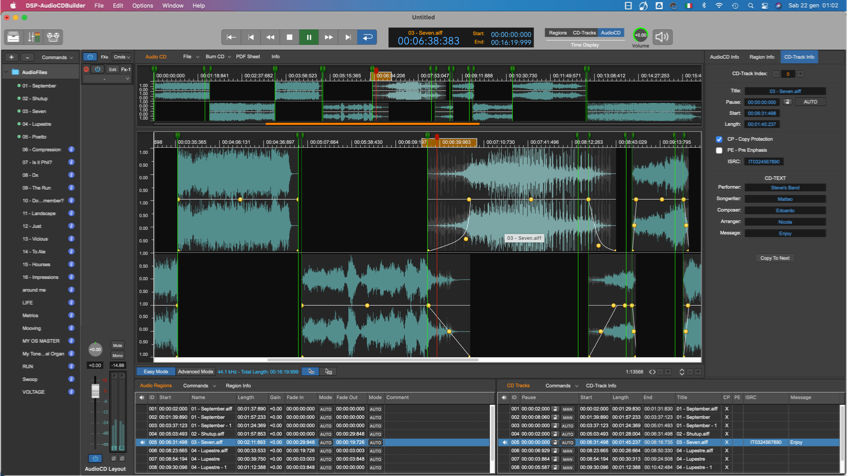Viewport: 847px width, 476px height.
Task: Click the Performer text field in CD-TEXT
Action: (785, 187)
